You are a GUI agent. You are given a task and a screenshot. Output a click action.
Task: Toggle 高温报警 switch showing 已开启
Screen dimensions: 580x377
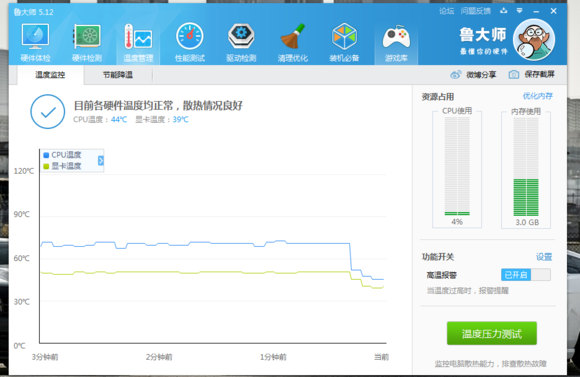(x=526, y=275)
